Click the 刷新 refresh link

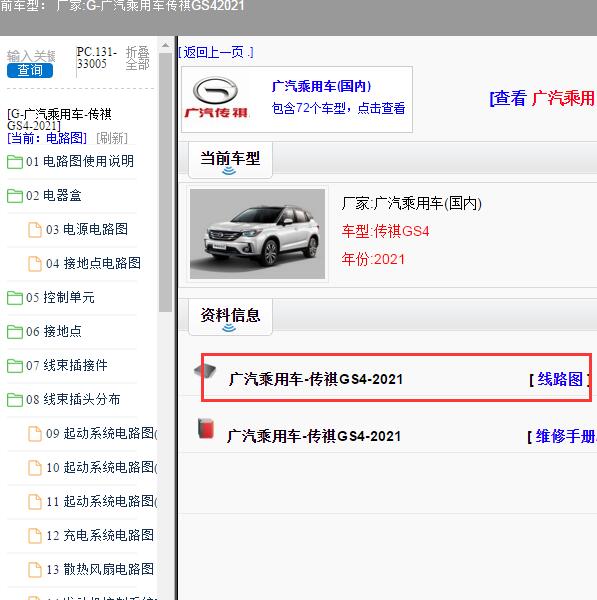tap(112, 138)
